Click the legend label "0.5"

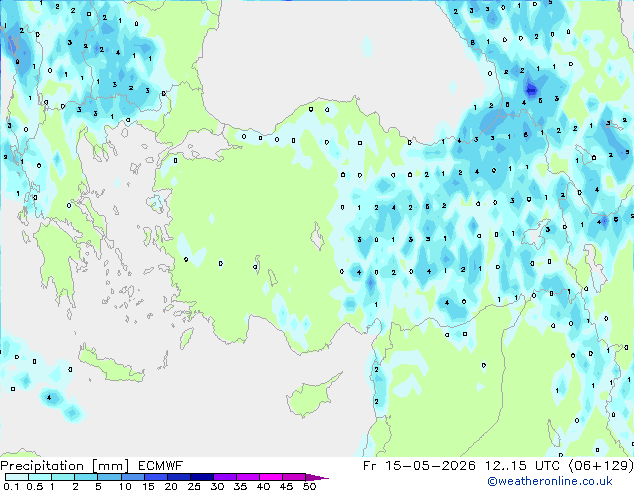tap(35, 486)
